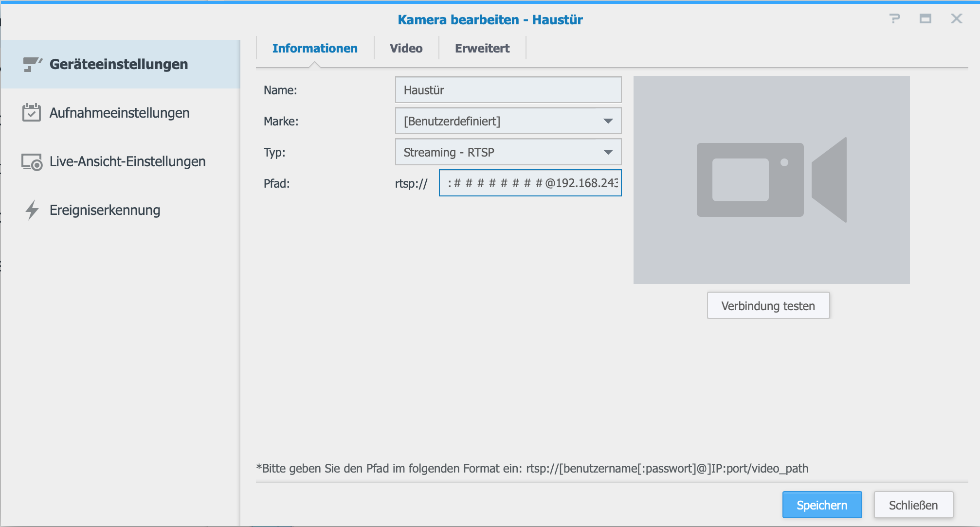The width and height of the screenshot is (980, 527).
Task: Click the Name field containing Haustür
Action: pos(508,89)
